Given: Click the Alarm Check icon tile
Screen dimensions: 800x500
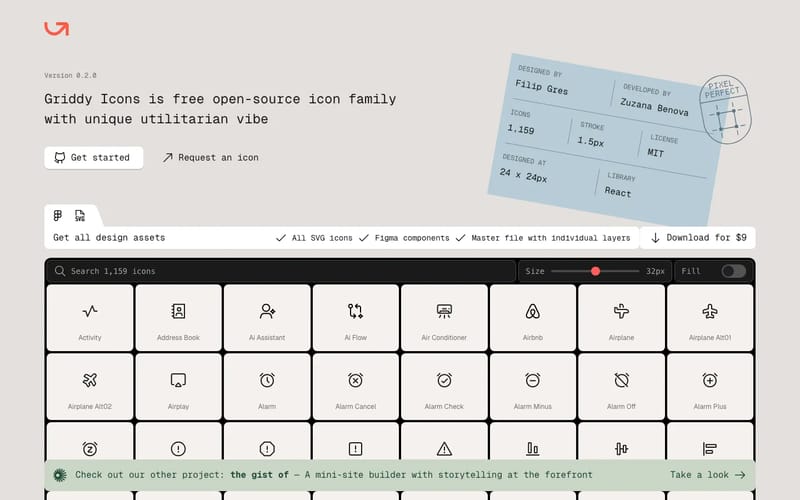Looking at the screenshot, I should click(444, 387).
